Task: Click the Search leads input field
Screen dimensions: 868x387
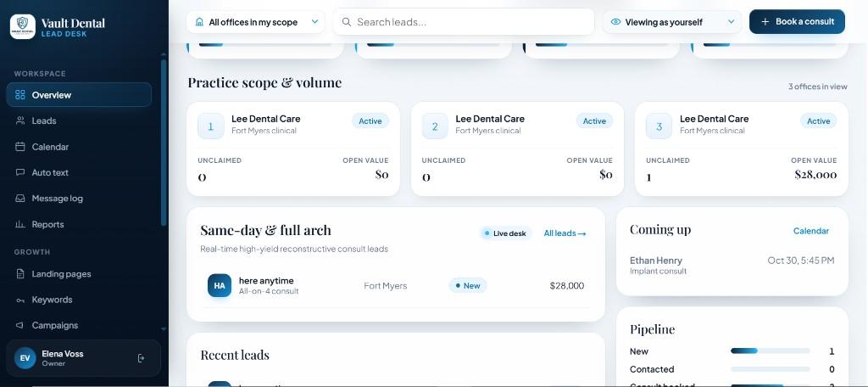Action: [464, 22]
